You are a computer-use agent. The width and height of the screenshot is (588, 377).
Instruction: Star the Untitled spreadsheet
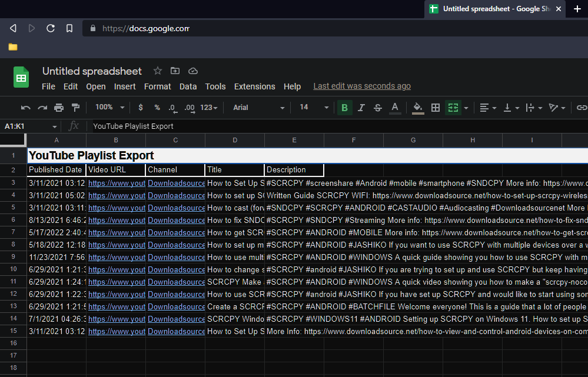coord(158,71)
